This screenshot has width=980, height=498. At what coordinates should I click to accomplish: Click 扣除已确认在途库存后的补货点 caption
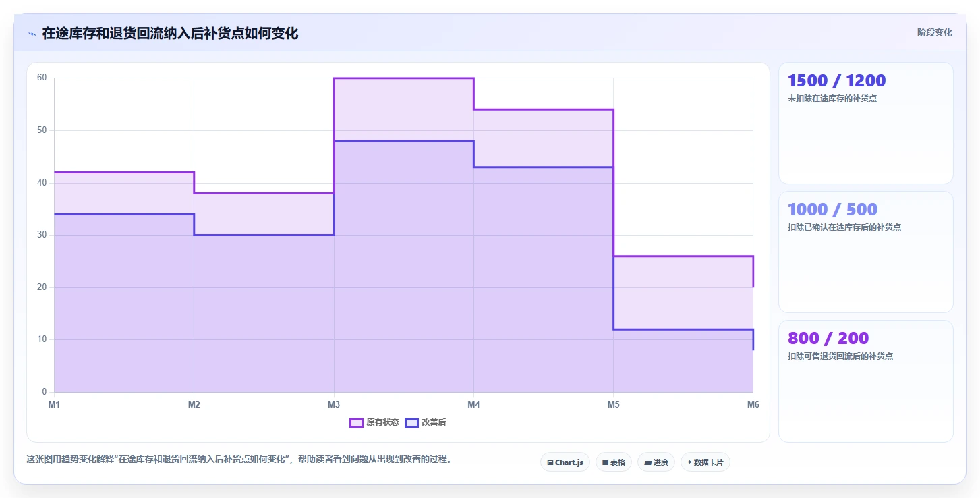coord(844,227)
